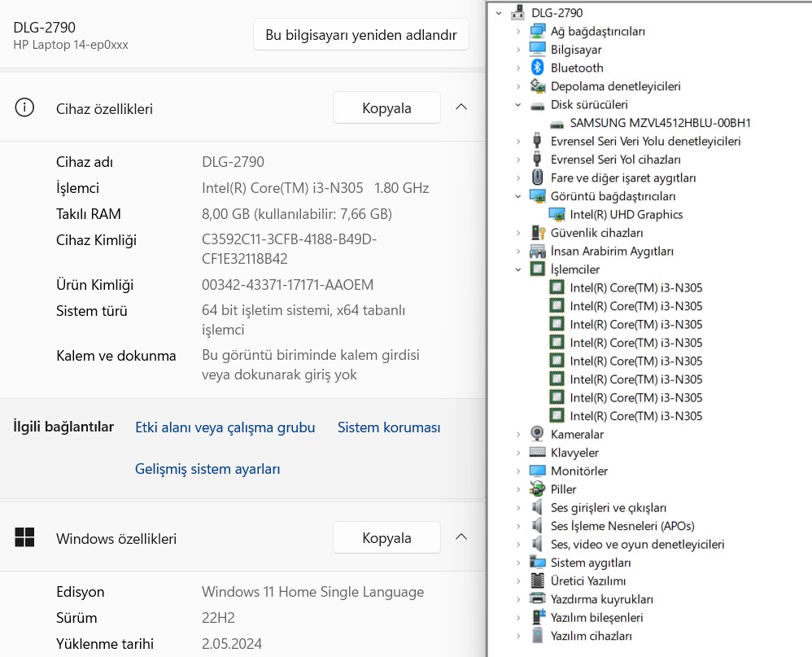Click the Üretici Yazılımı firmware icon
Viewport: 812px width, 657px height.
click(x=538, y=580)
